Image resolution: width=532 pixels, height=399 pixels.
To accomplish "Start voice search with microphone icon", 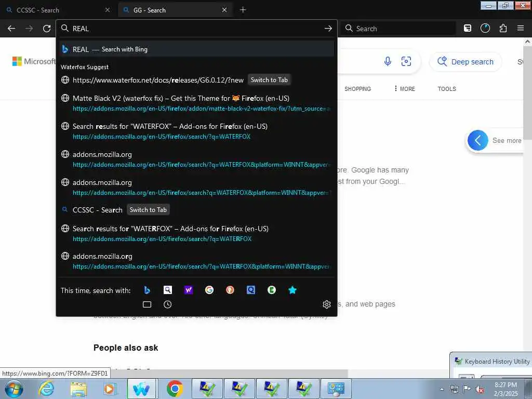I will click(388, 61).
